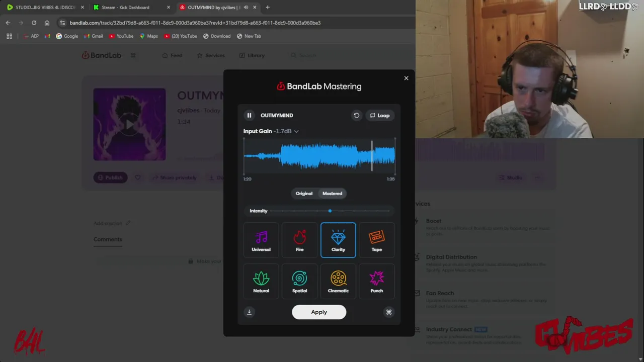The width and height of the screenshot is (644, 362).
Task: Open the Maps bookmark
Action: pos(149,36)
